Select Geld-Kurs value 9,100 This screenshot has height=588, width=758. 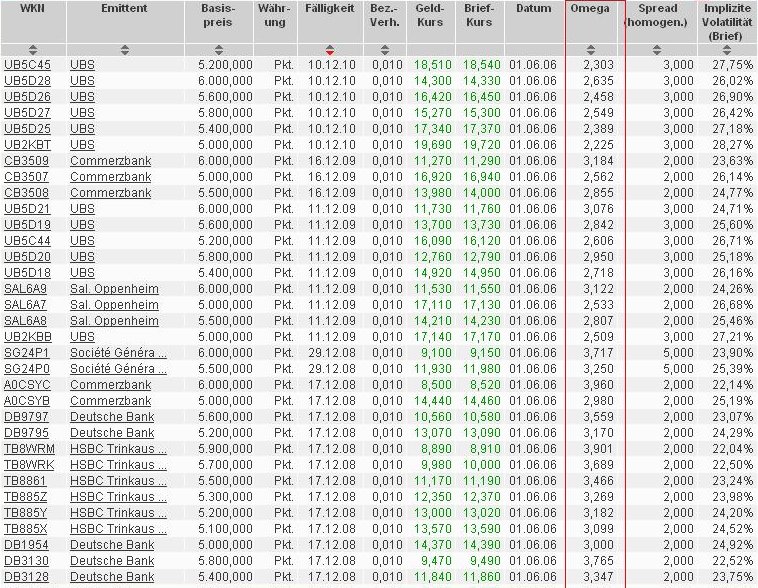(437, 353)
